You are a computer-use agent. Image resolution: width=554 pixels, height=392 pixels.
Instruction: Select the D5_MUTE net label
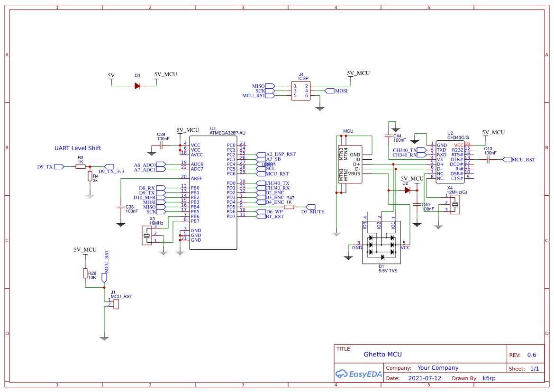tap(313, 212)
